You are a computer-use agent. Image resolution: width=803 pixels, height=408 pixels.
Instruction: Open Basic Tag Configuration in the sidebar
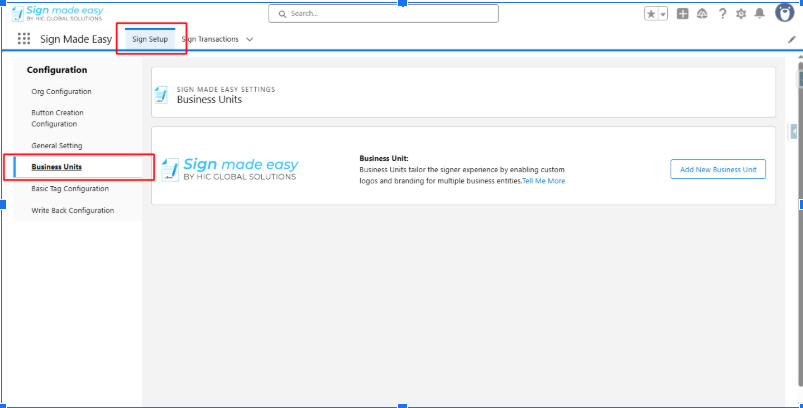(x=70, y=188)
